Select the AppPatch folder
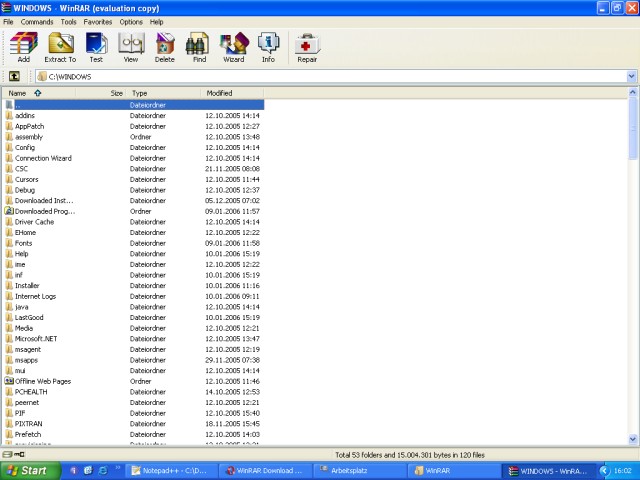The width and height of the screenshot is (640, 480). coord(29,126)
